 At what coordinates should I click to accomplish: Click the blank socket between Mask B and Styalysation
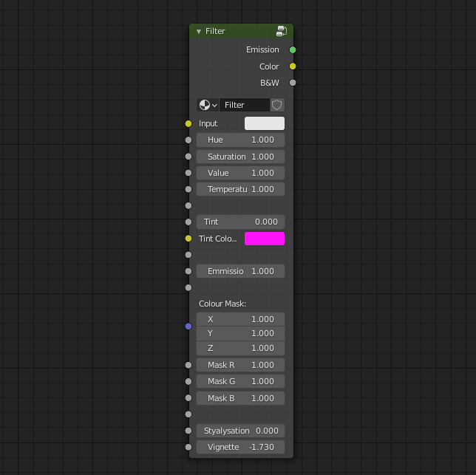pyautogui.click(x=188, y=414)
